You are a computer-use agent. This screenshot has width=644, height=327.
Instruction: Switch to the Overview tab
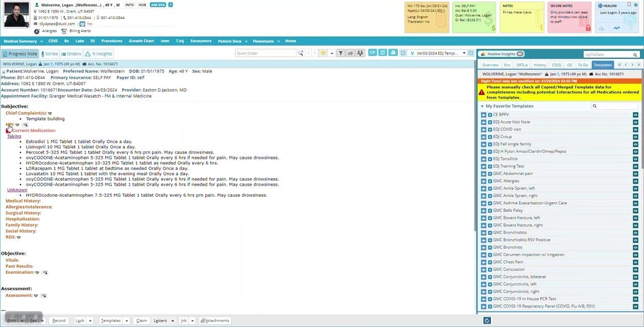click(x=490, y=65)
